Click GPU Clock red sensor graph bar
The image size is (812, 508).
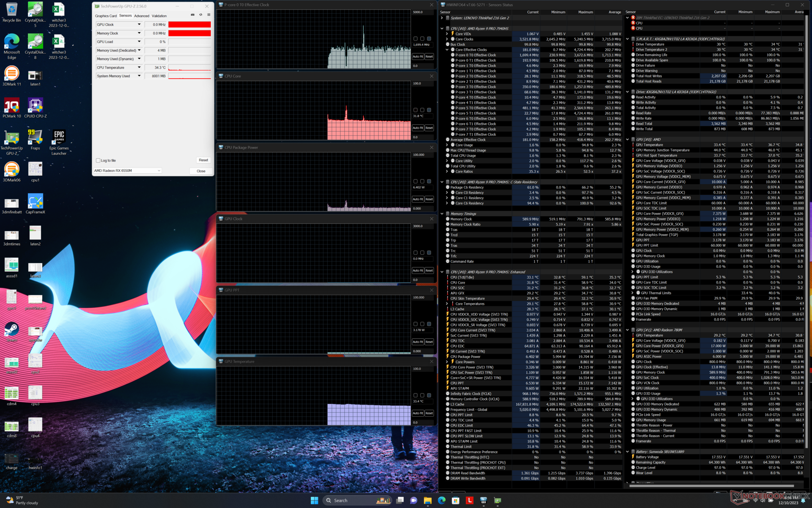189,25
